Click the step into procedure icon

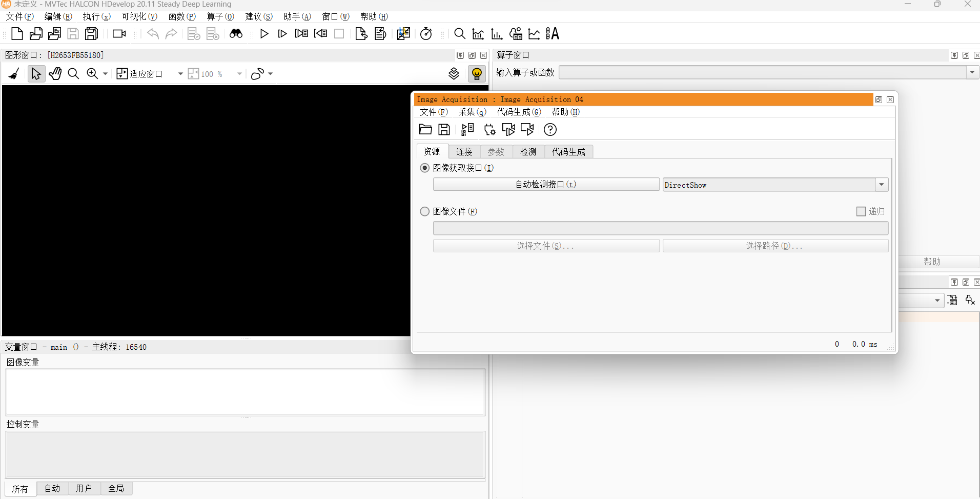pyautogui.click(x=302, y=34)
